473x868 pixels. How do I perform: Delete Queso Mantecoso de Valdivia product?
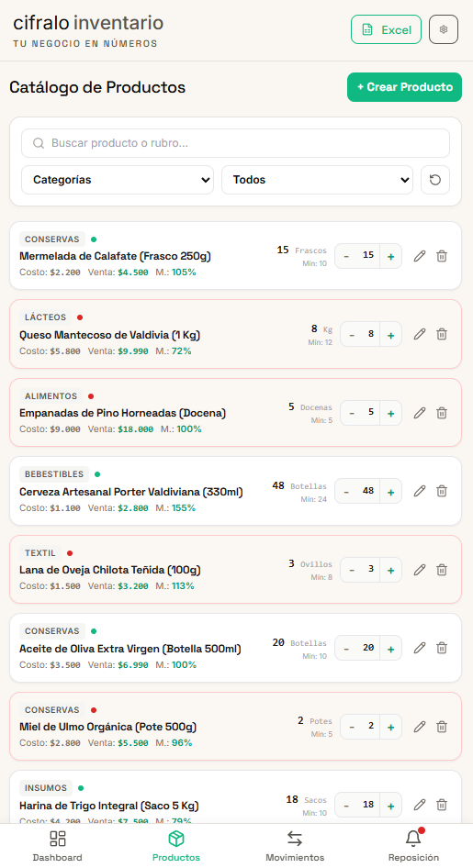pyautogui.click(x=442, y=334)
